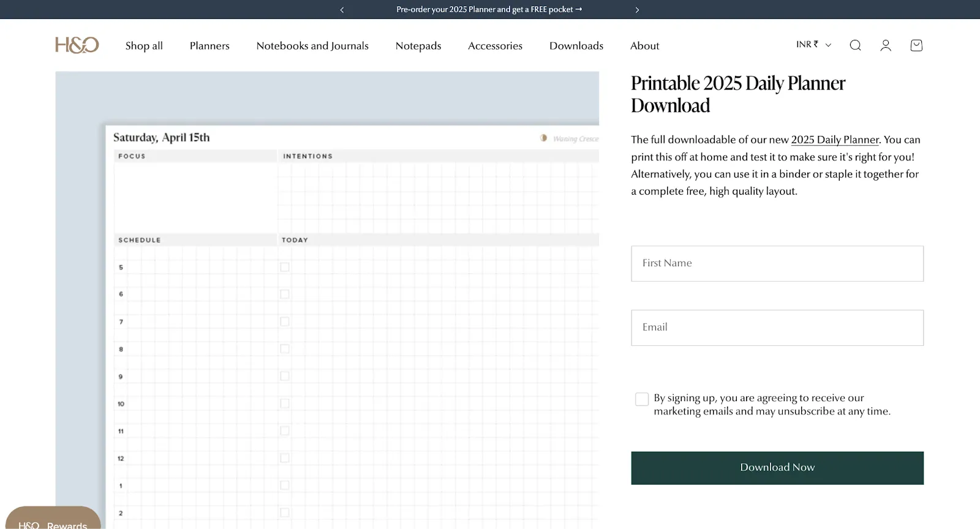The height and width of the screenshot is (529, 980).
Task: Open the shopping cart icon
Action: 916,45
